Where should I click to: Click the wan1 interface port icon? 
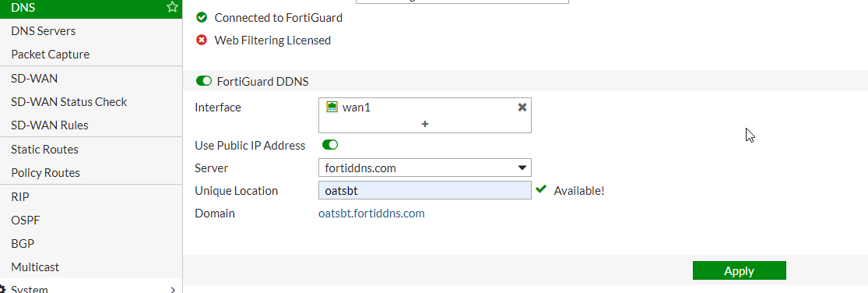coord(332,108)
